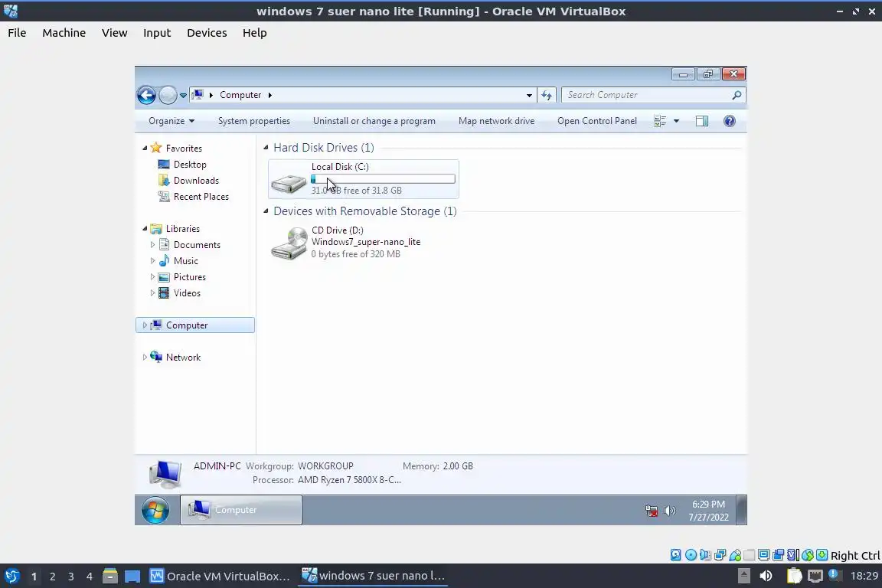This screenshot has width=882, height=588.
Task: Click the Computer breadcrumb in address bar
Action: 240,95
